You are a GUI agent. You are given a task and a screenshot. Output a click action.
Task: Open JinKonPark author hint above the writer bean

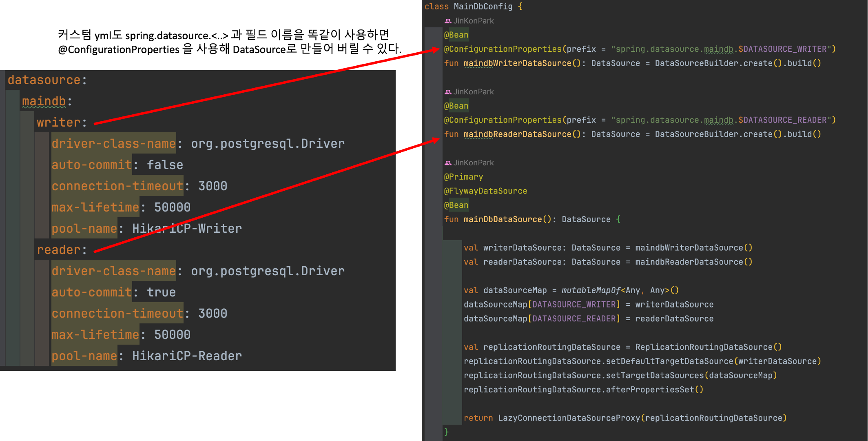tap(473, 21)
